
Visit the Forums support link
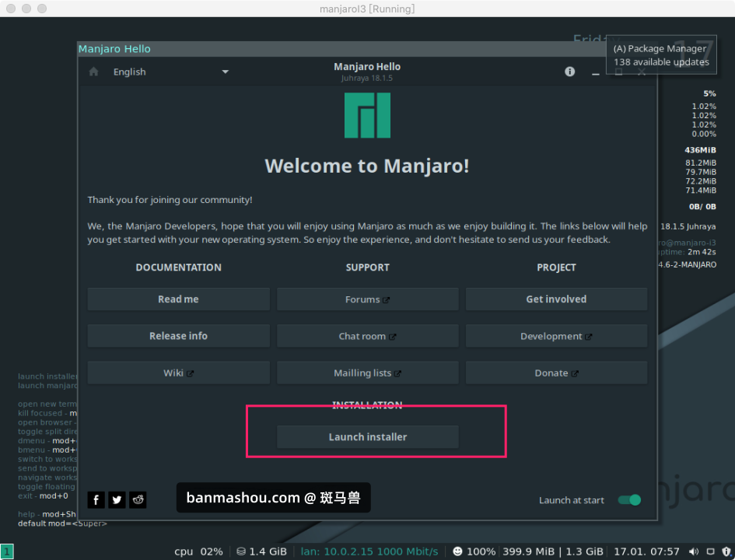[x=367, y=299]
